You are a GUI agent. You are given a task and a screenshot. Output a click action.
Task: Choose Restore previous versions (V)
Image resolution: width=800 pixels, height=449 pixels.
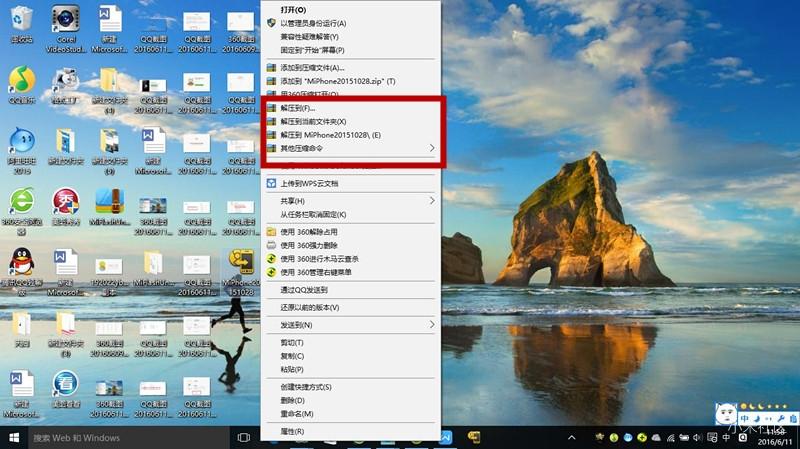pyautogui.click(x=350, y=307)
